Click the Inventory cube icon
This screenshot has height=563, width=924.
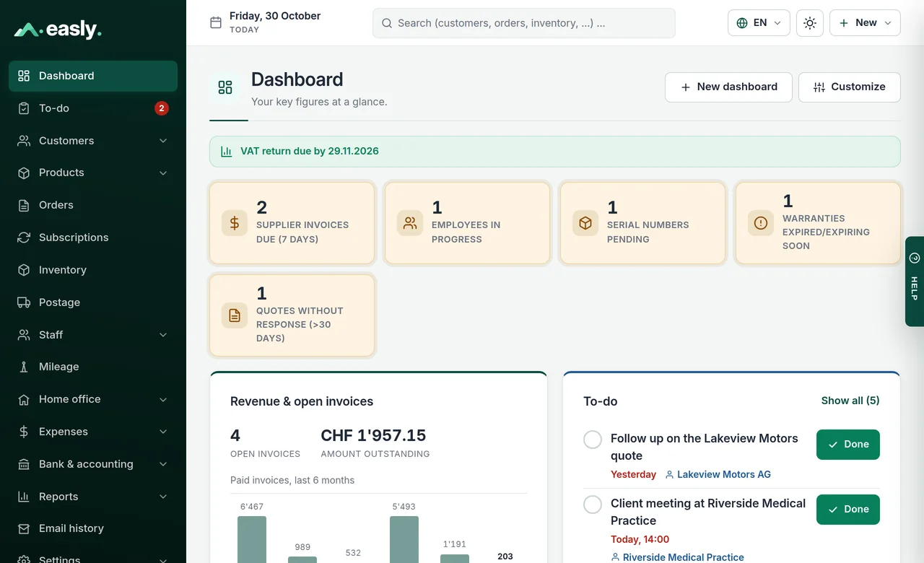(x=24, y=270)
